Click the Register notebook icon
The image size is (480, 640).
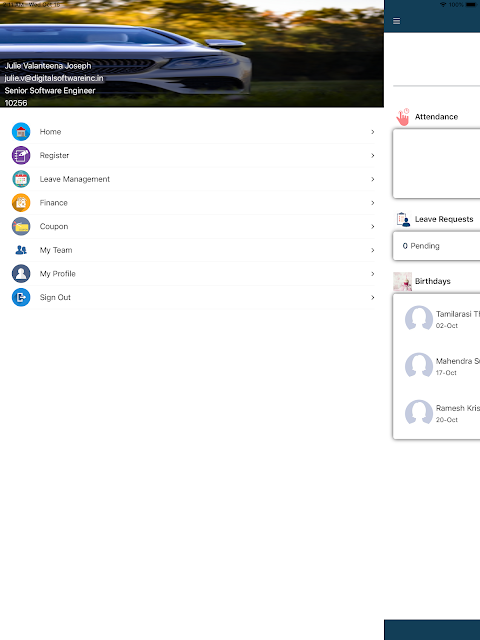(21, 156)
